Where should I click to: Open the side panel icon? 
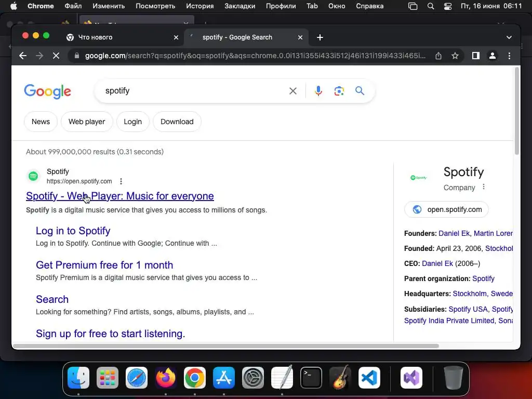pyautogui.click(x=476, y=56)
